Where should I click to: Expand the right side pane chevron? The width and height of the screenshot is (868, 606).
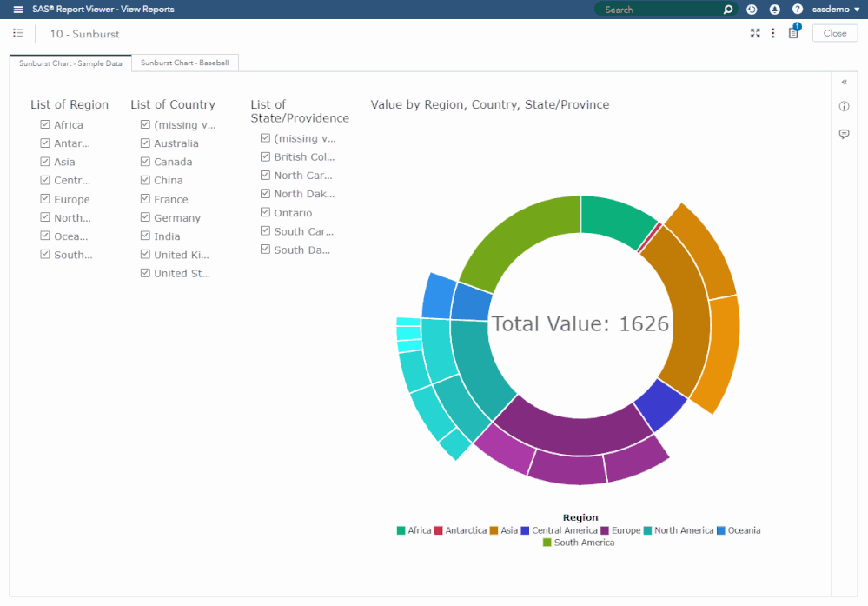(x=844, y=82)
